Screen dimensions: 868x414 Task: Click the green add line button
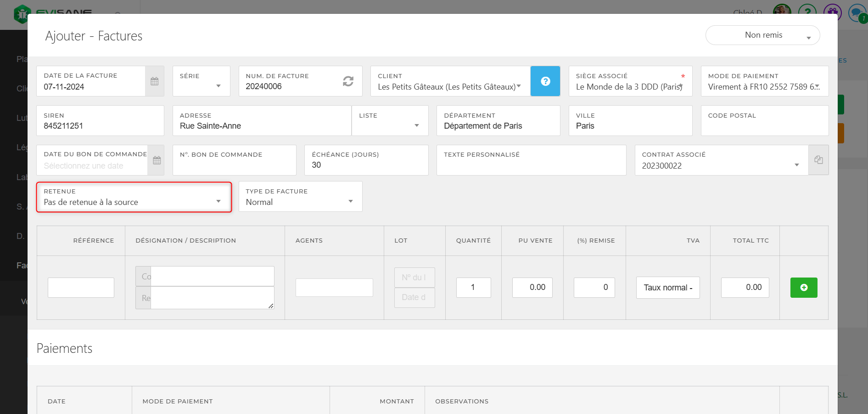[x=804, y=288]
